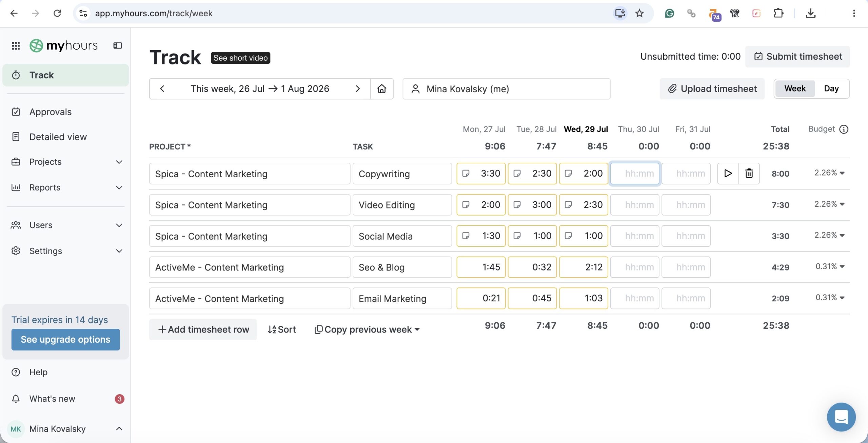
Task: Open budget 2.26% dropdown for Copywriting
Action: tap(829, 173)
